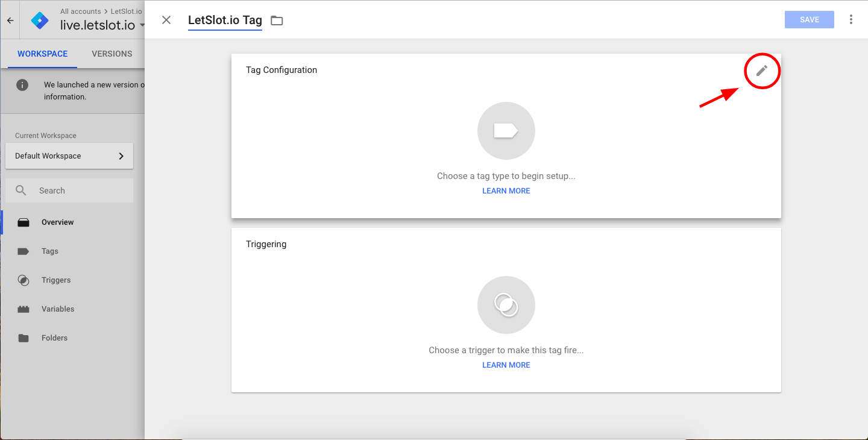Open LEARN MORE link under tag configuration
The width and height of the screenshot is (868, 440).
point(506,190)
